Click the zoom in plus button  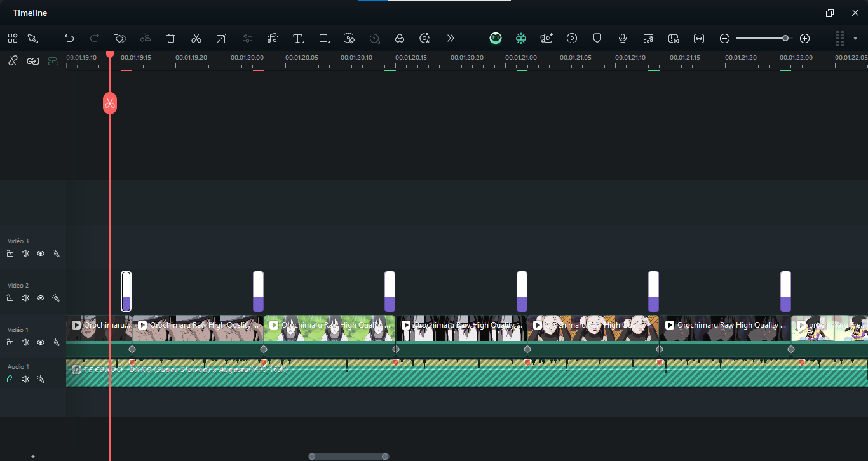click(804, 38)
